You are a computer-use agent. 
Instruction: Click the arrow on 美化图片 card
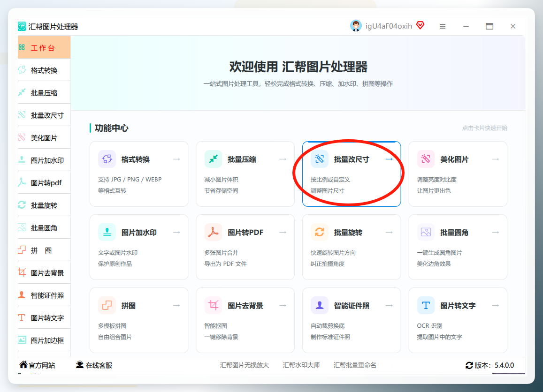pyautogui.click(x=496, y=159)
